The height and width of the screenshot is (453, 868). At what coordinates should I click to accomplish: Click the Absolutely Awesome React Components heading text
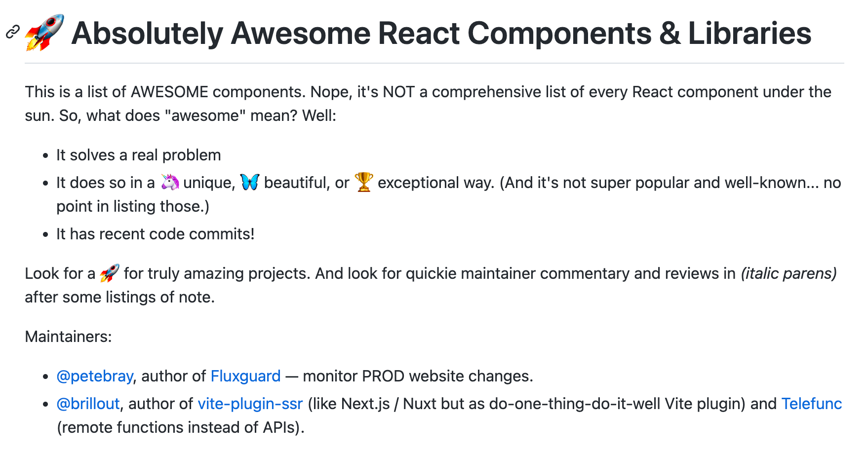tap(441, 33)
